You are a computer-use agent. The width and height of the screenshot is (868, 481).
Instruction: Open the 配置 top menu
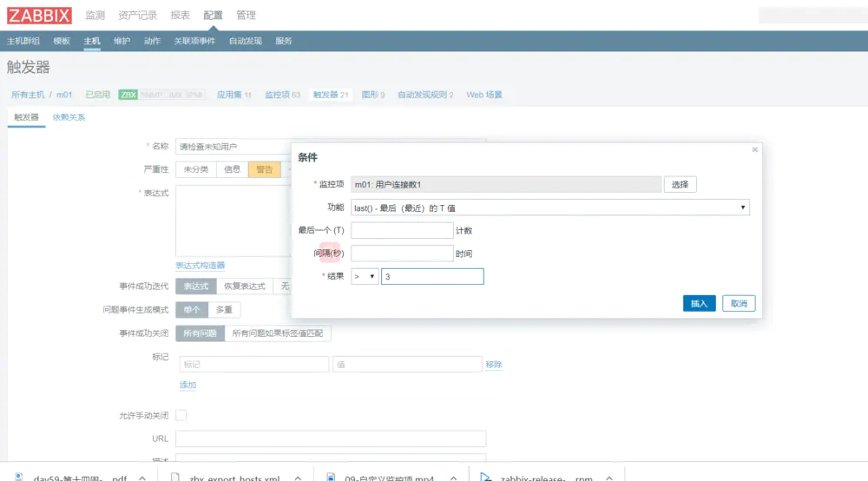point(213,16)
